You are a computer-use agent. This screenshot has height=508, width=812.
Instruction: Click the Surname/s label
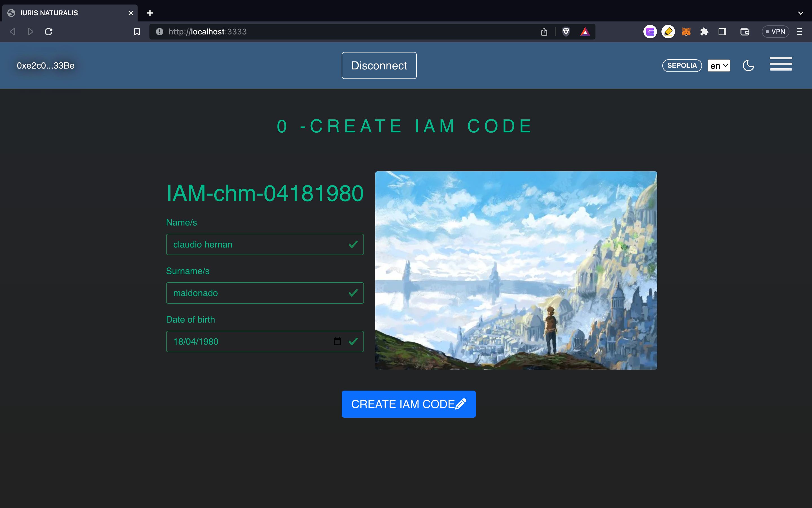point(187,271)
